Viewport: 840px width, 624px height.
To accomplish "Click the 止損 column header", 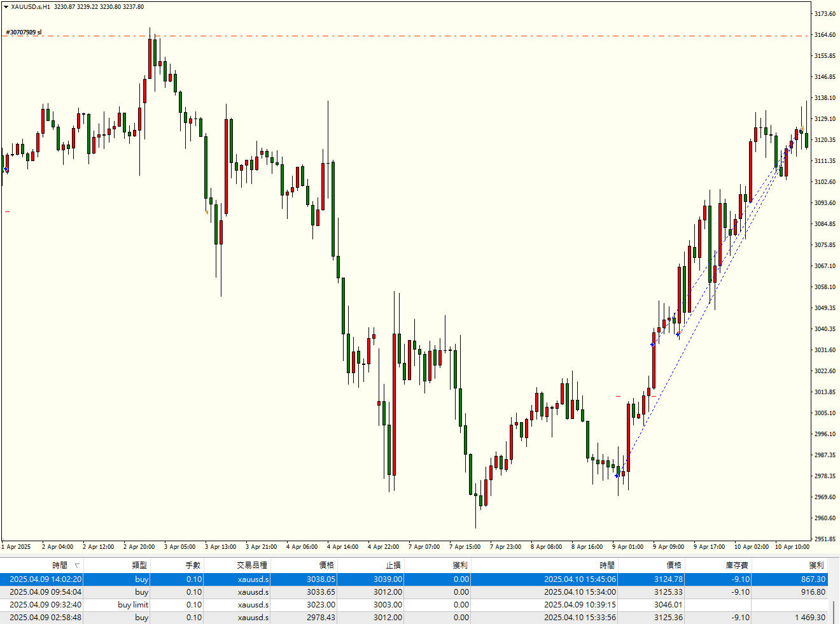I will (393, 565).
